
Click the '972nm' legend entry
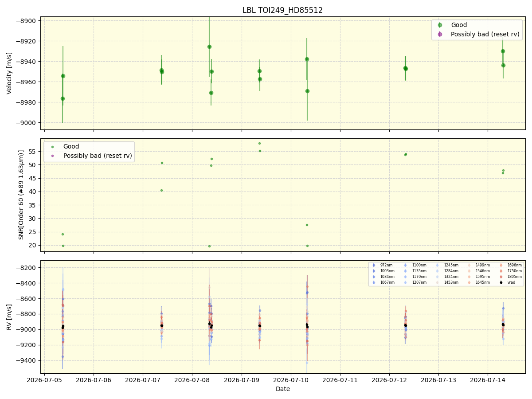point(386,265)
